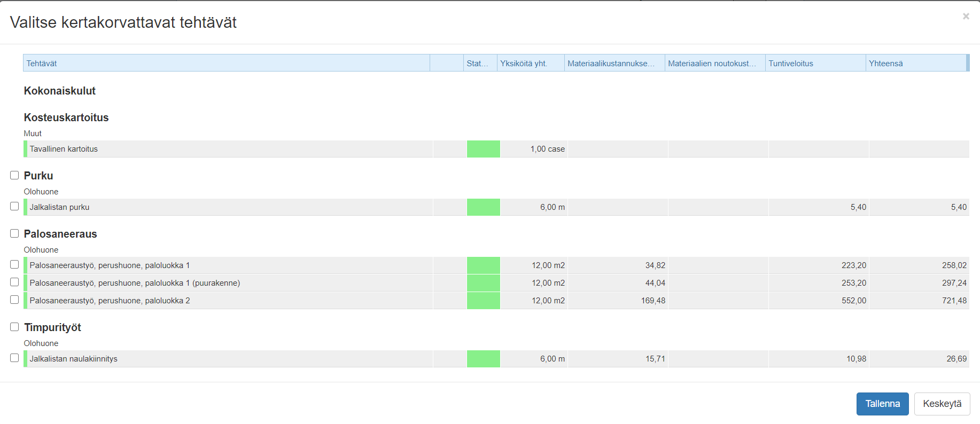The image size is (980, 424).
Task: Click the Stat... column header
Action: [x=479, y=63]
